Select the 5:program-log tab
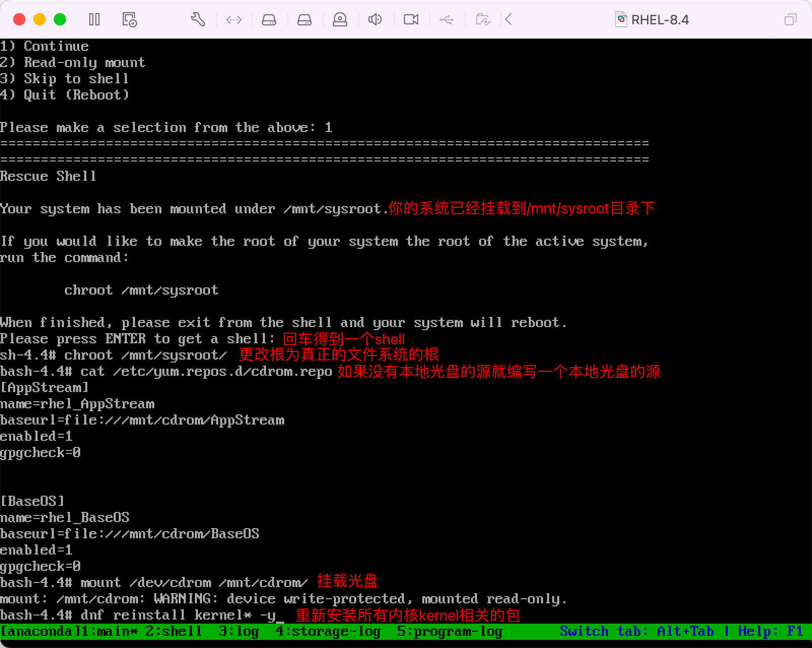 pos(450,631)
